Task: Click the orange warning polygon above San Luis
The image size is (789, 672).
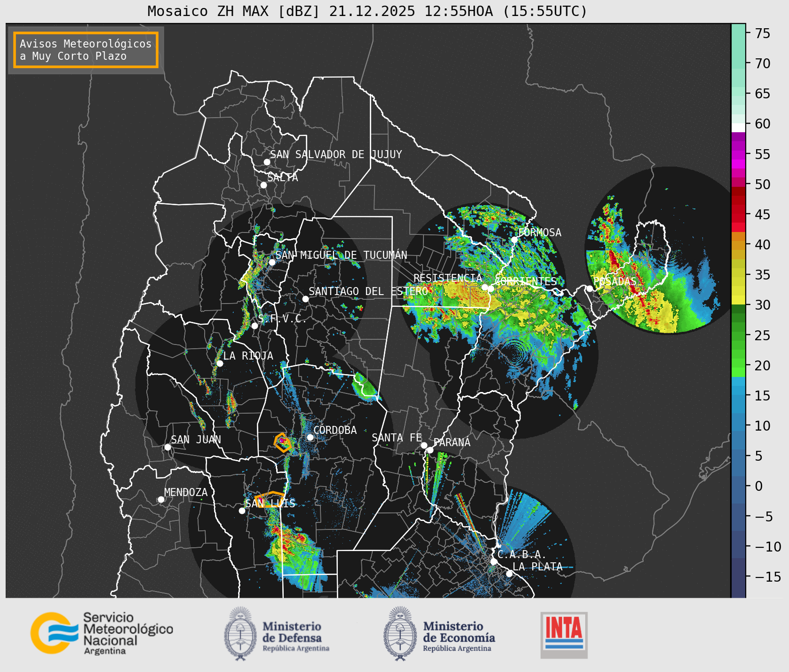Action: click(270, 499)
